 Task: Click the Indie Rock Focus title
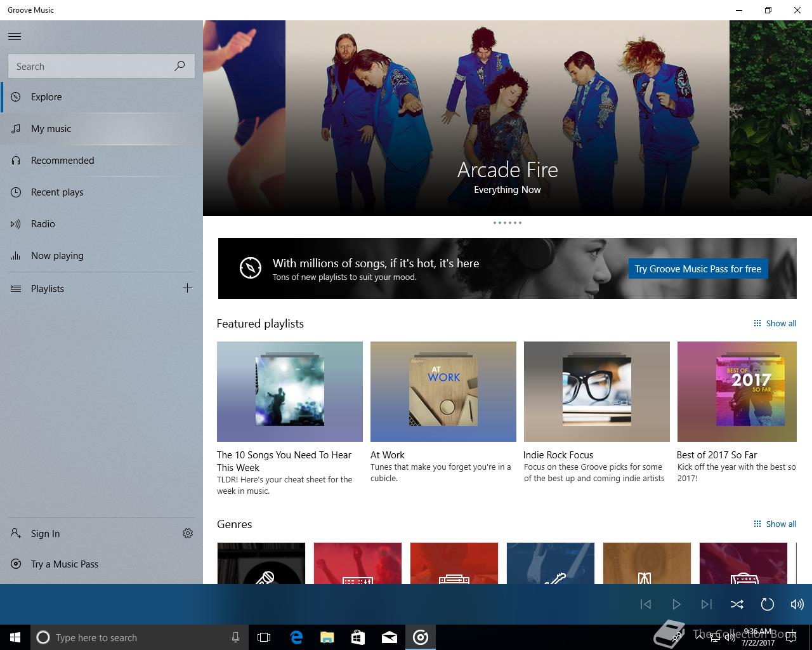[x=558, y=455]
